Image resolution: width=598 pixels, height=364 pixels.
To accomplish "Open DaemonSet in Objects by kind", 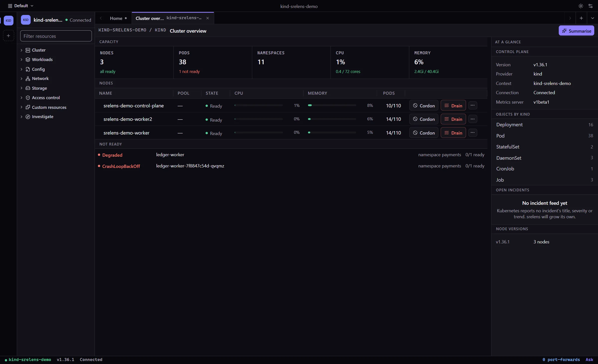I will 544,158.
